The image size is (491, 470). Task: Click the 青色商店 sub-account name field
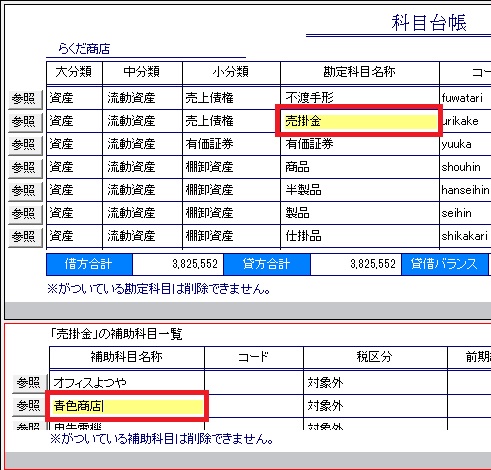click(x=127, y=406)
